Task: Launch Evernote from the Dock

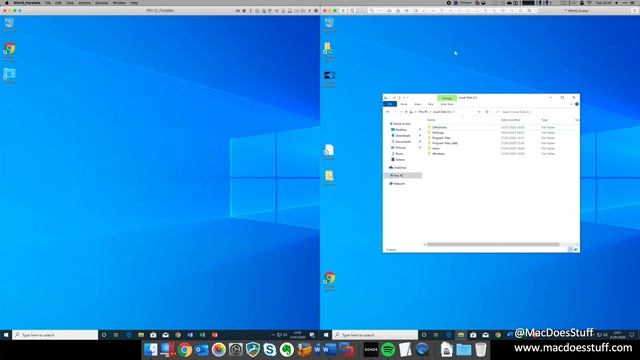Action: [x=287, y=350]
